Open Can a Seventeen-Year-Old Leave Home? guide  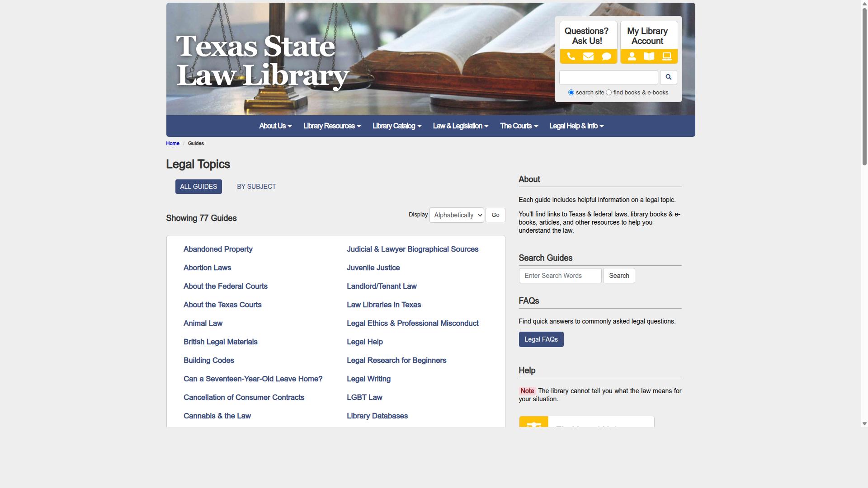[253, 379]
